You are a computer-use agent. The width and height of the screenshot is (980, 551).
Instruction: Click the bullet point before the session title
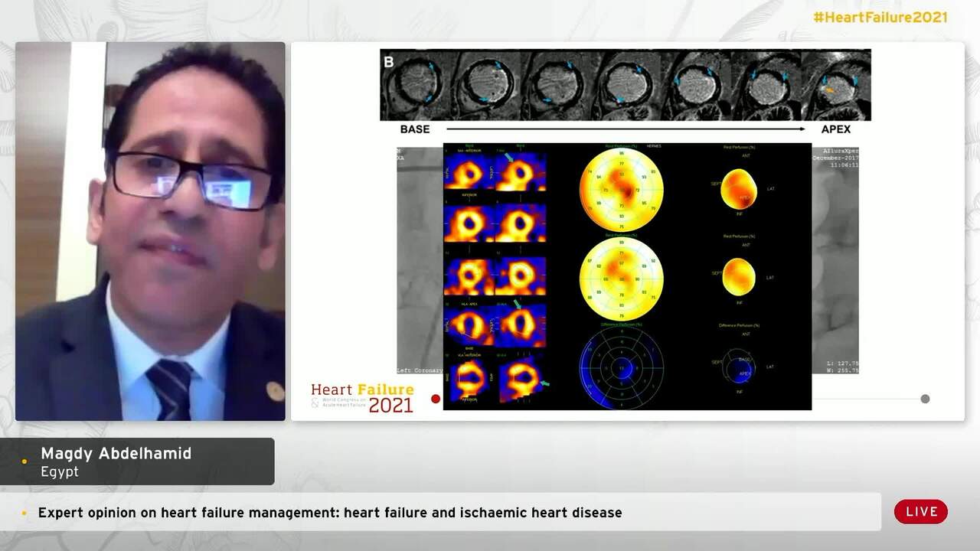[24, 512]
